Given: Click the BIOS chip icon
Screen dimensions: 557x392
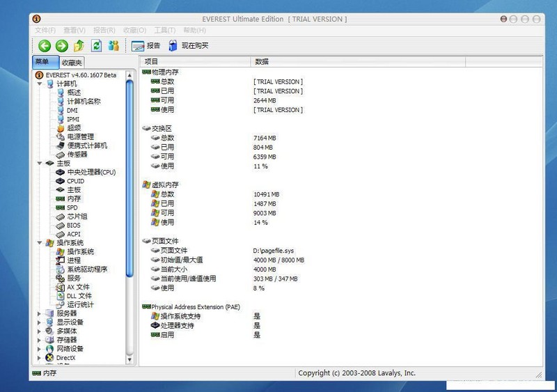Looking at the screenshot, I should click(x=61, y=226).
